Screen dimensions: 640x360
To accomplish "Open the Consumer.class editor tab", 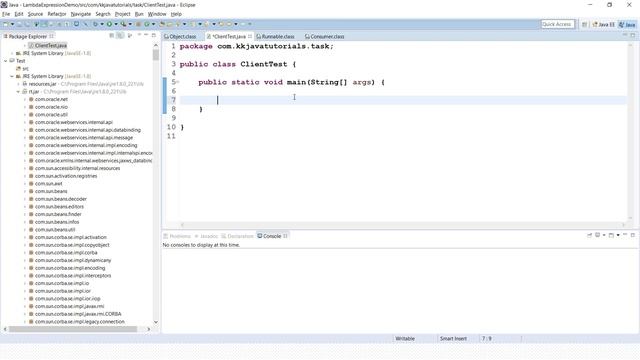I will click(325, 36).
